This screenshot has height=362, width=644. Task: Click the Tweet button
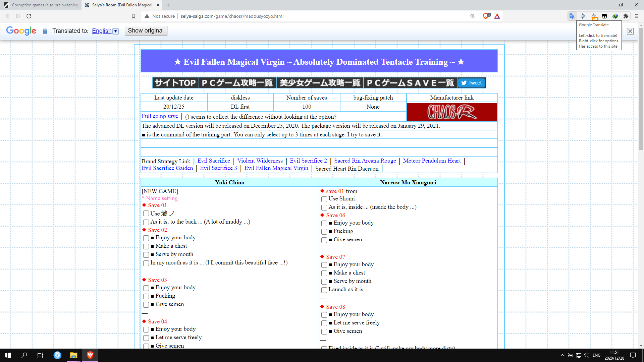[472, 83]
